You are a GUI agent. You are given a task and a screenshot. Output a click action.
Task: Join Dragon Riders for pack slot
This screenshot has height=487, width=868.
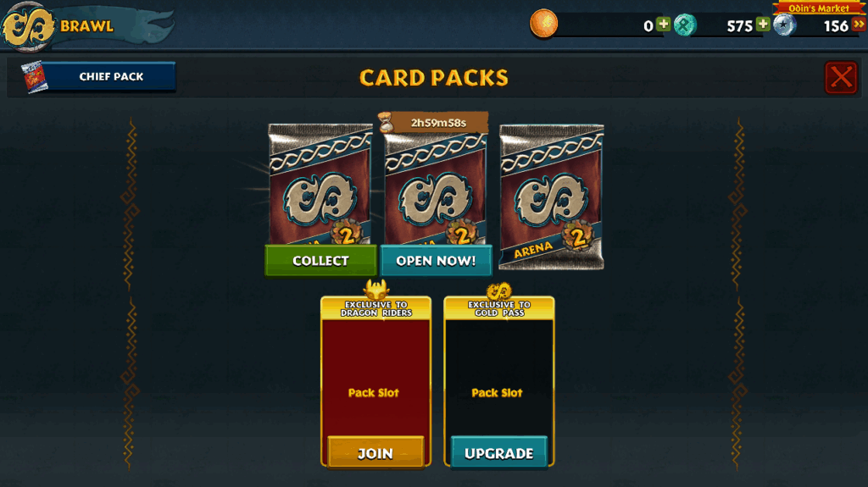[376, 453]
